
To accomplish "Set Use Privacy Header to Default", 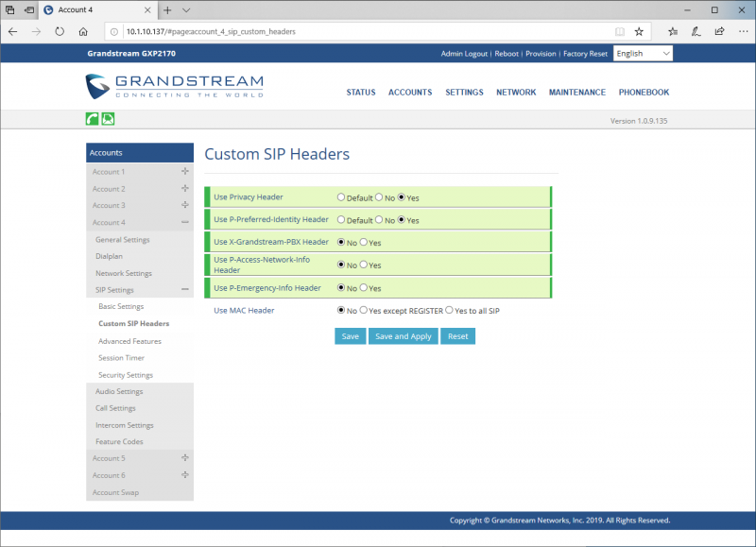I will [x=341, y=197].
